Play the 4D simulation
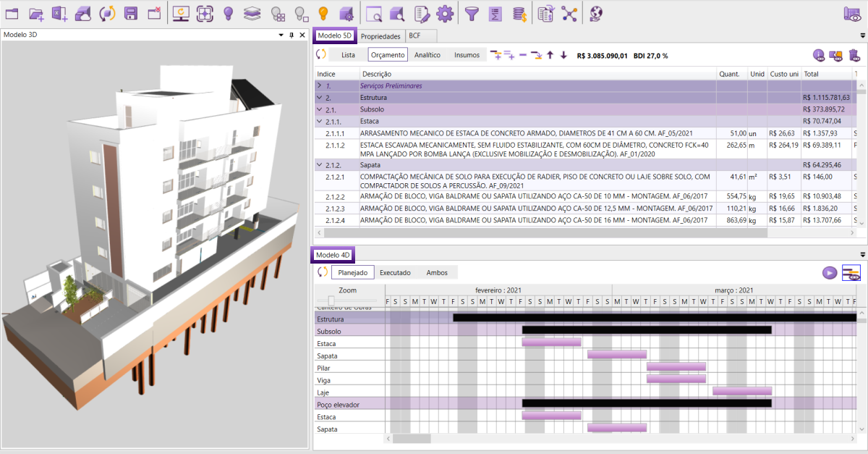Viewport: 868px width, 454px height. tap(830, 273)
